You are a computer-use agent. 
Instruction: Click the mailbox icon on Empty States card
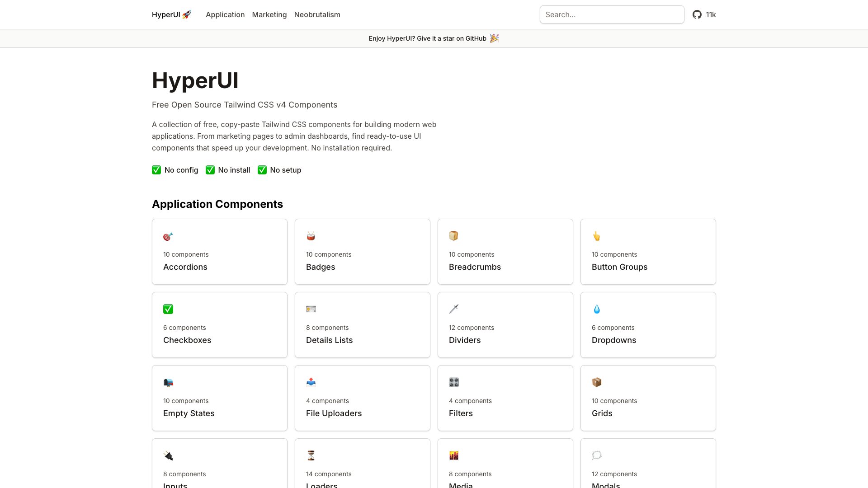pos(168,382)
